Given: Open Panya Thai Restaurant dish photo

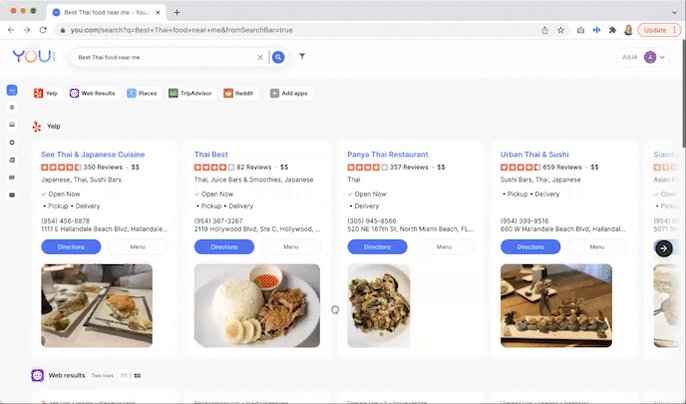Looking at the screenshot, I should (379, 306).
